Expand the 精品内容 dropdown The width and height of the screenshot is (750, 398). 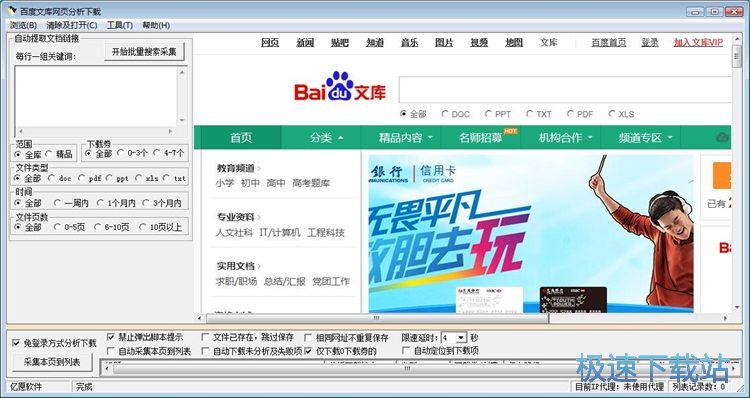[406, 138]
